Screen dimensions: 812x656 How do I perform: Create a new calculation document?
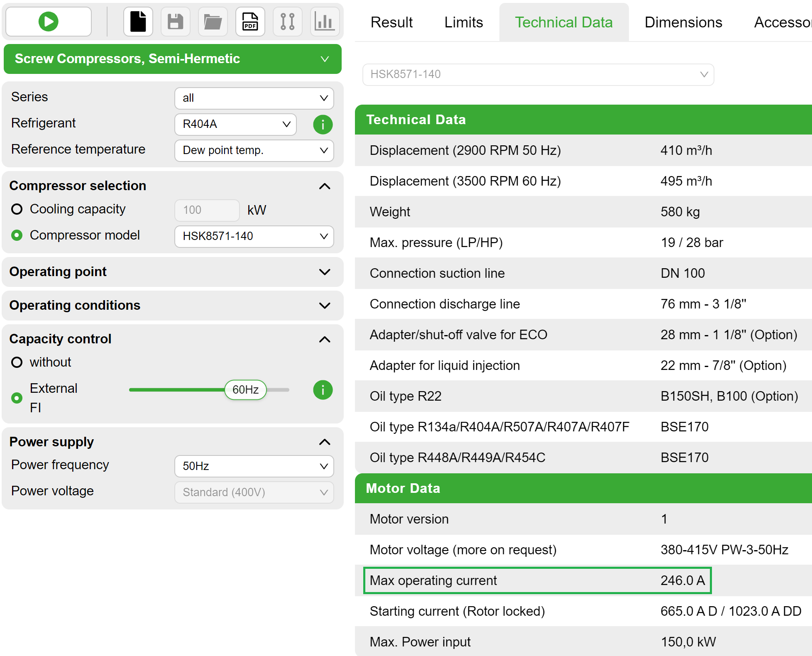coord(138,21)
